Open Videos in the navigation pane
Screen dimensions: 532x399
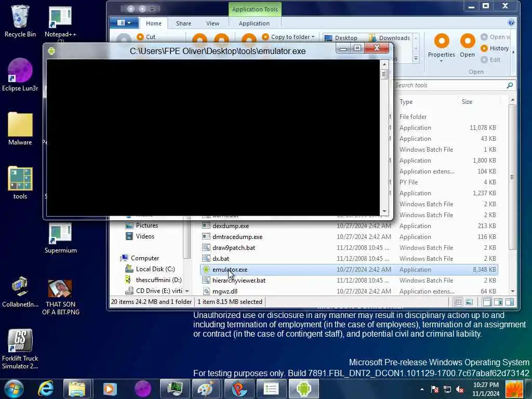(140, 236)
